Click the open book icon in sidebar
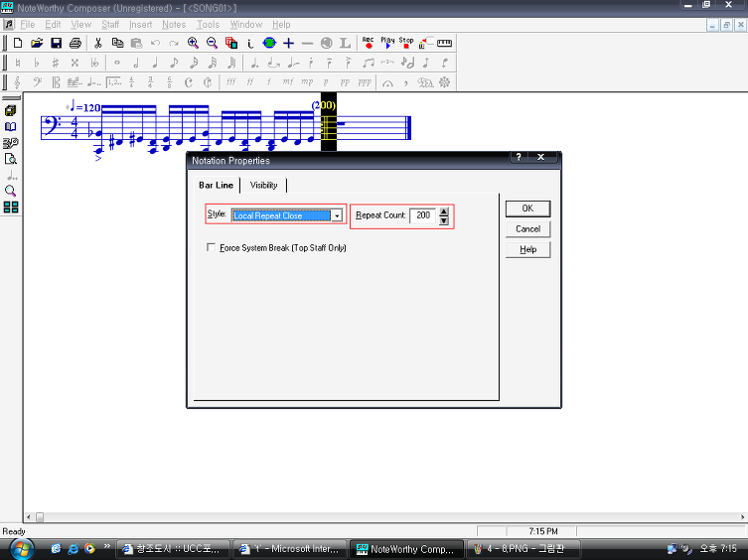This screenshot has width=748, height=560. click(x=11, y=126)
